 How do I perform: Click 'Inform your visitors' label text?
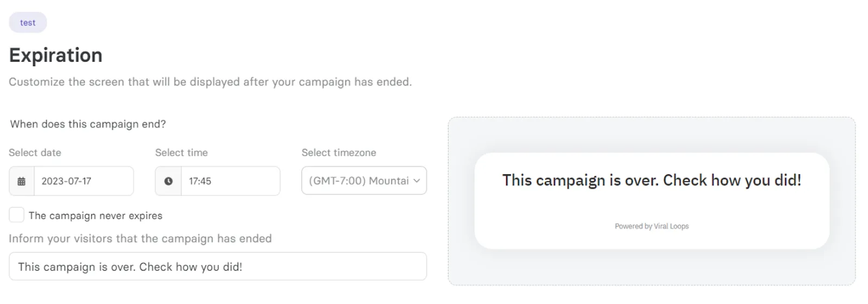[x=140, y=239]
